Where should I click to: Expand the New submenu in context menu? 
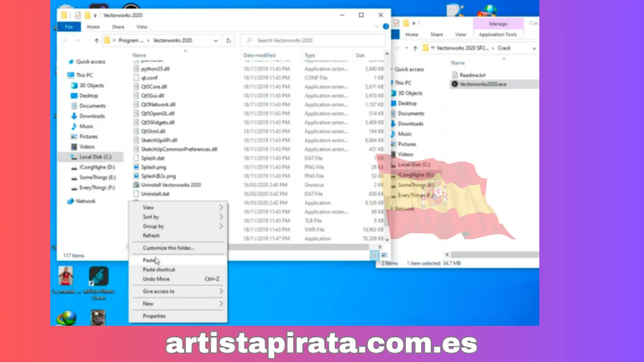[x=178, y=304]
